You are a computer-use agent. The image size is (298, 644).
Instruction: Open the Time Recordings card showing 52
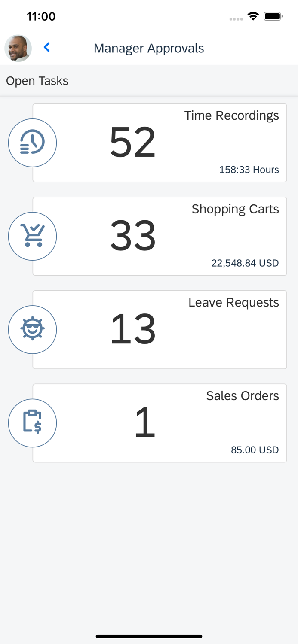click(x=160, y=142)
